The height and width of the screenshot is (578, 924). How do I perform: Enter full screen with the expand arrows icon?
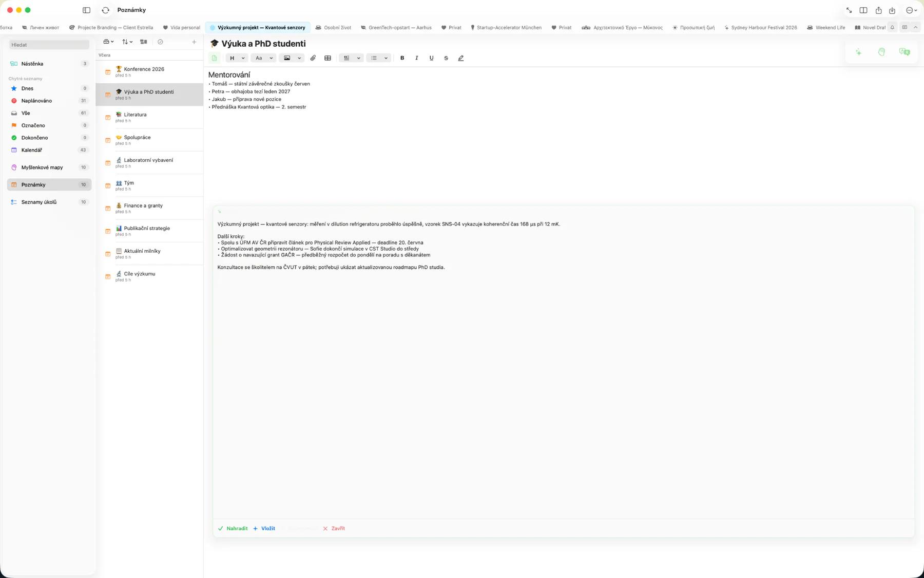click(849, 10)
